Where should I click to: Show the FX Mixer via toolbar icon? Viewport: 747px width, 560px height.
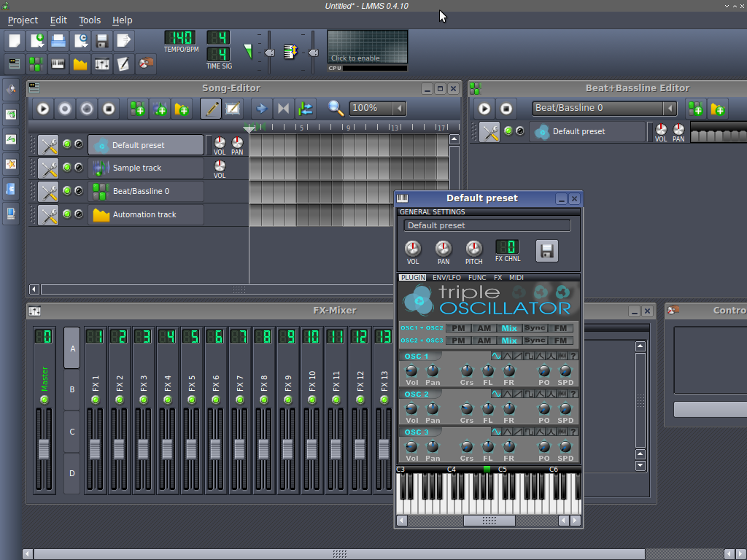[x=102, y=64]
